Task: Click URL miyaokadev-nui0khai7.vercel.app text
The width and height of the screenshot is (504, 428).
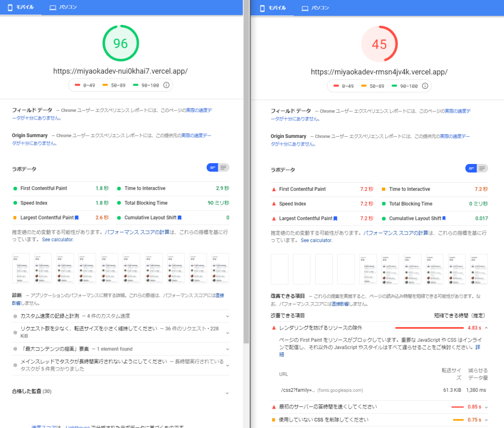Action: (x=121, y=71)
